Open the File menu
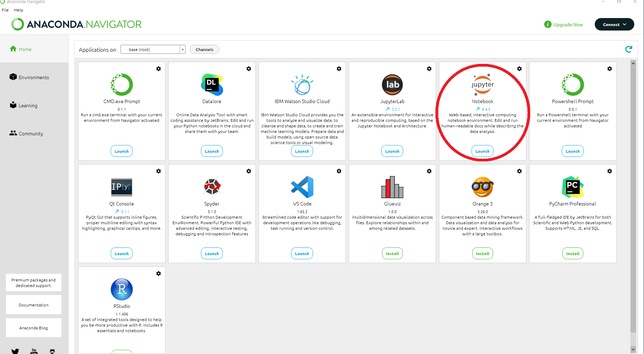644x354 pixels. click(5, 10)
